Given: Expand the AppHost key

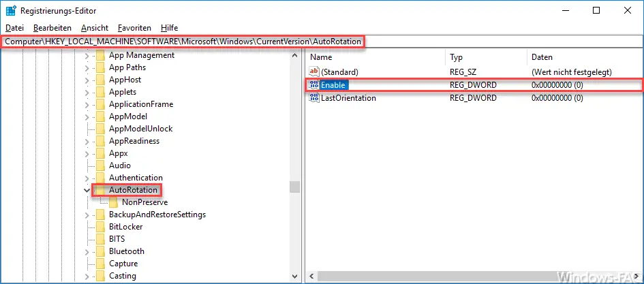Looking at the screenshot, I should [87, 80].
